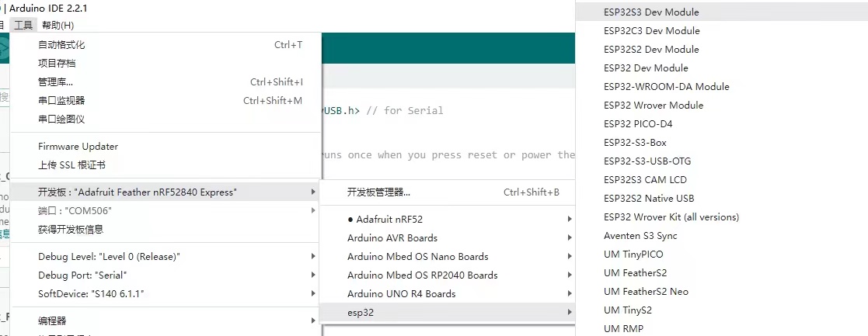Select UM FeatherS2 board
The image size is (868, 336).
[722, 273]
